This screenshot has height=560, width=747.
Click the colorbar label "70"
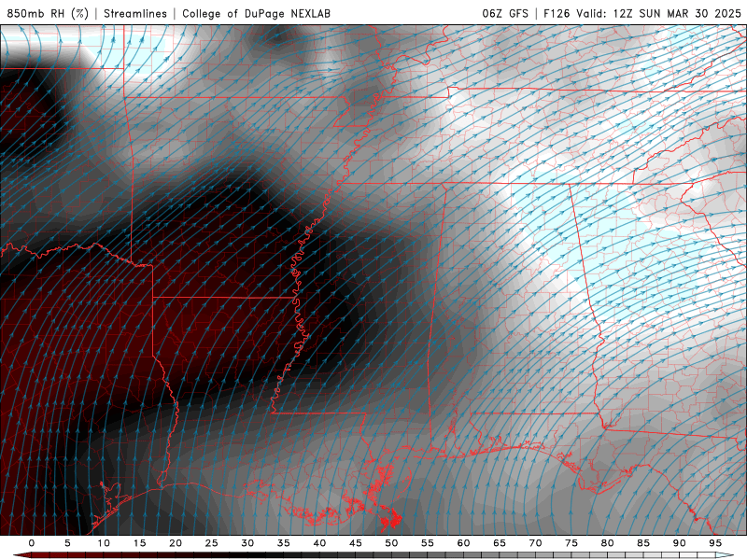click(535, 543)
